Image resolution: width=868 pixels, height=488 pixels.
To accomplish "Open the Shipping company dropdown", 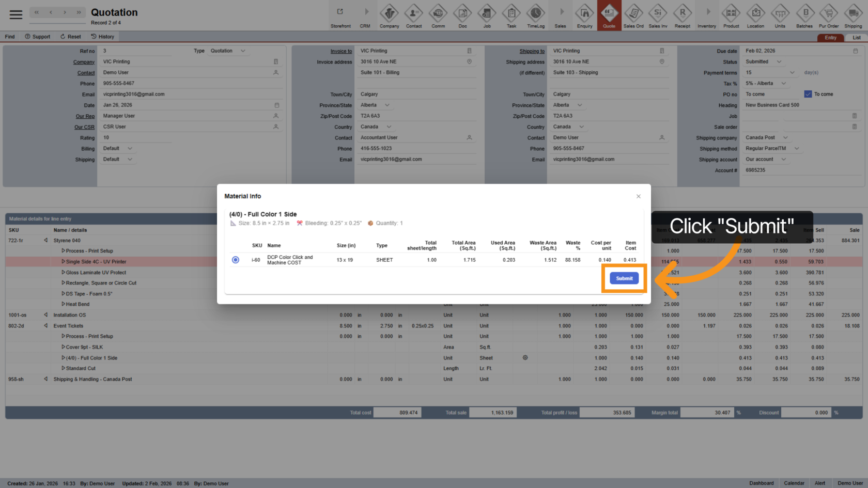I will pos(785,138).
